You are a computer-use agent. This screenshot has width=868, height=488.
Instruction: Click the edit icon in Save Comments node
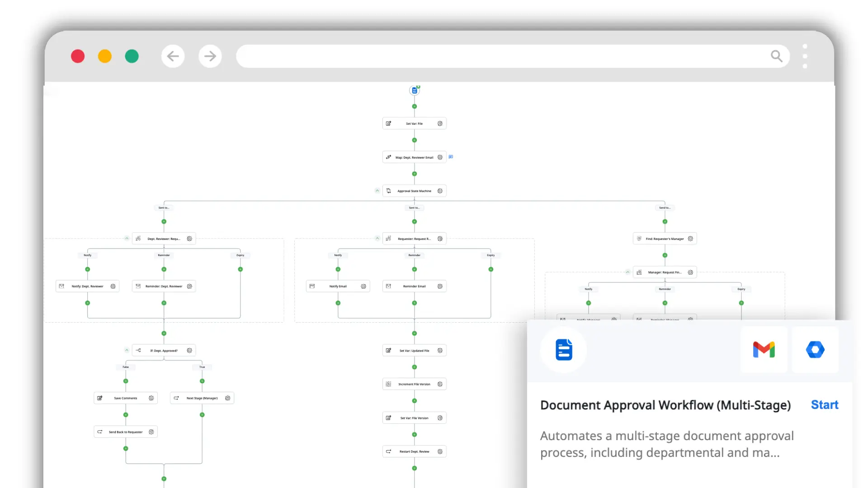point(100,398)
